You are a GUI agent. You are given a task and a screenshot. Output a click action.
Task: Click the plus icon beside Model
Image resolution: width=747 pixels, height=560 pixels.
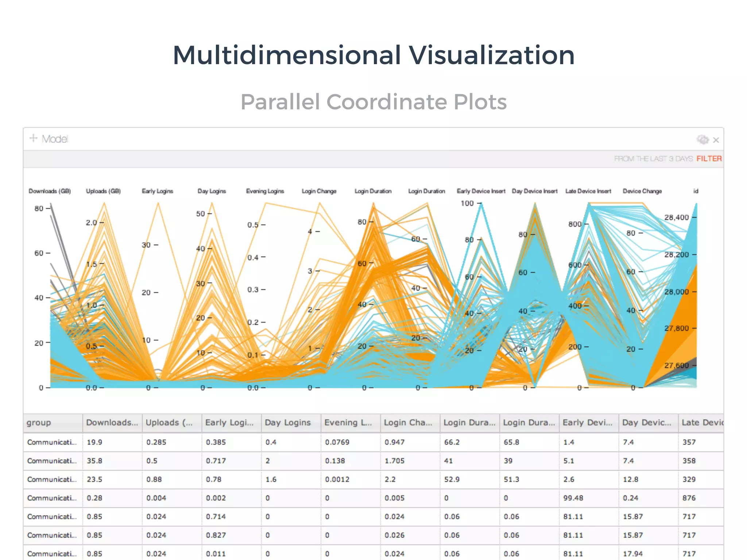33,139
